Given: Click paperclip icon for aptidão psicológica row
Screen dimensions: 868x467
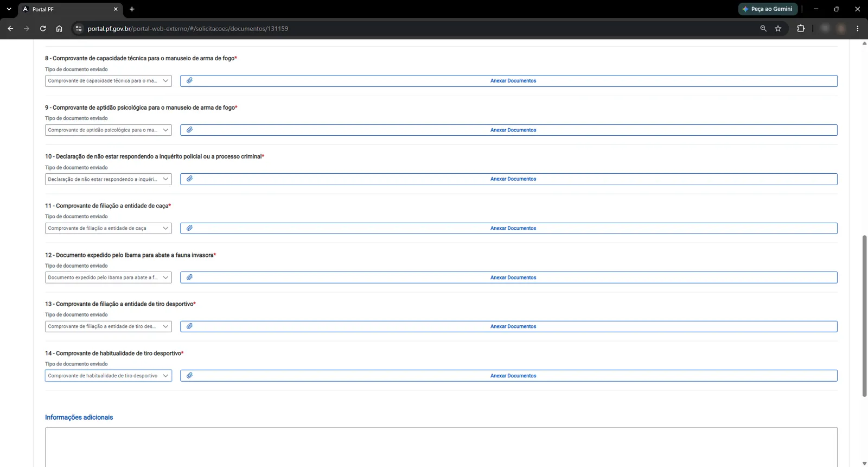Looking at the screenshot, I should (189, 130).
